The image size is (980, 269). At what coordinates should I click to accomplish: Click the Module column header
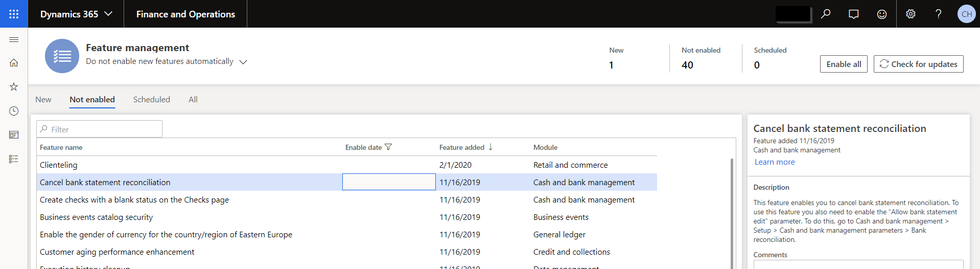546,147
